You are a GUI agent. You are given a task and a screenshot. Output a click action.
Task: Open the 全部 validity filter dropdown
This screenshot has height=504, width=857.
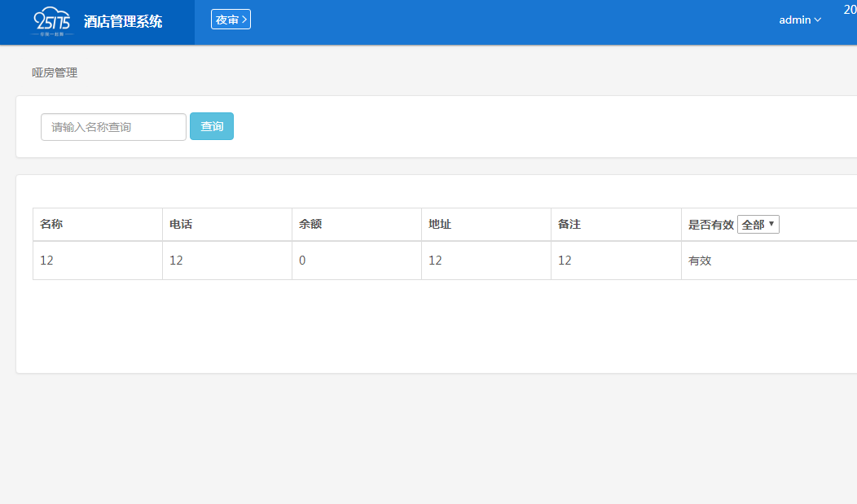pos(758,225)
